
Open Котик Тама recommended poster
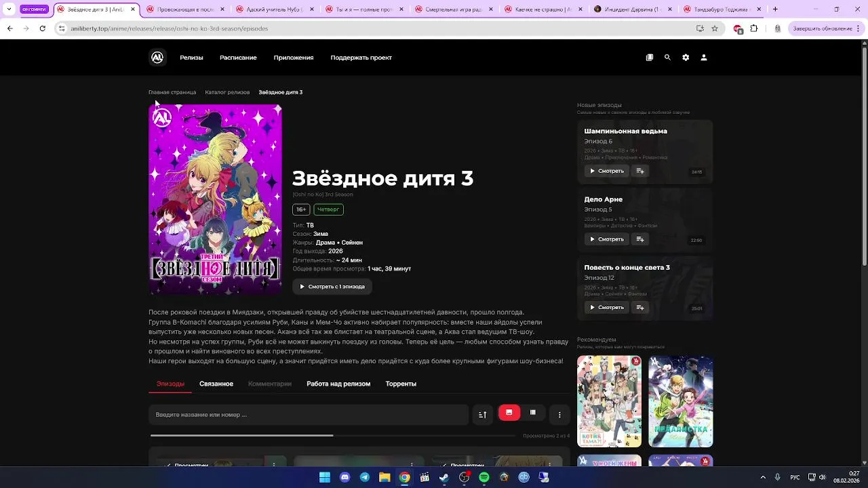point(609,401)
